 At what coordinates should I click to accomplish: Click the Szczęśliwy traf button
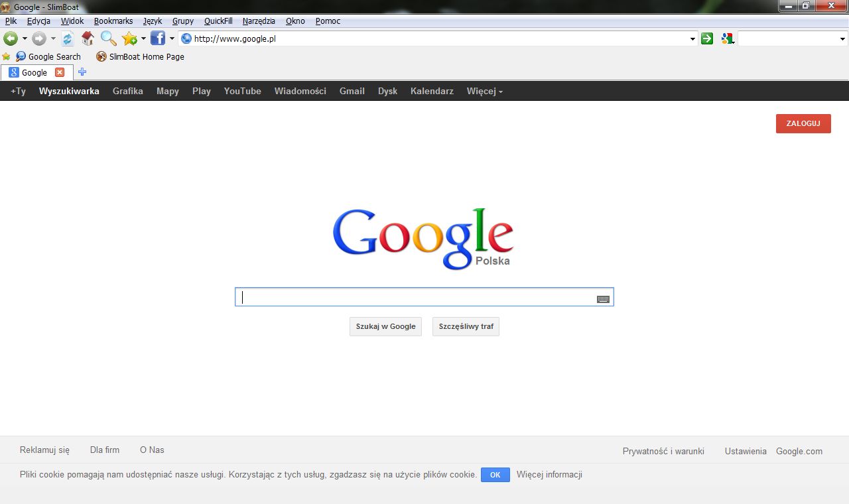click(x=466, y=326)
